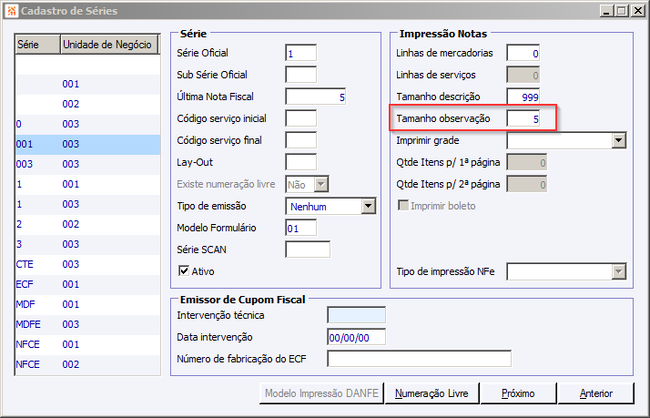
Task: Select the série 3 row
Action: (87, 244)
